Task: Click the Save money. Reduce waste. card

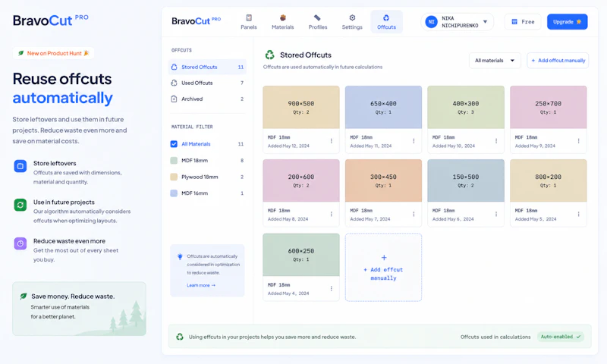Action: coord(80,309)
